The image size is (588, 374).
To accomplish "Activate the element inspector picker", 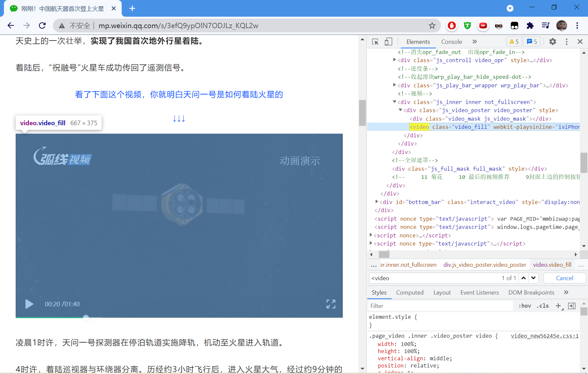I will [375, 42].
